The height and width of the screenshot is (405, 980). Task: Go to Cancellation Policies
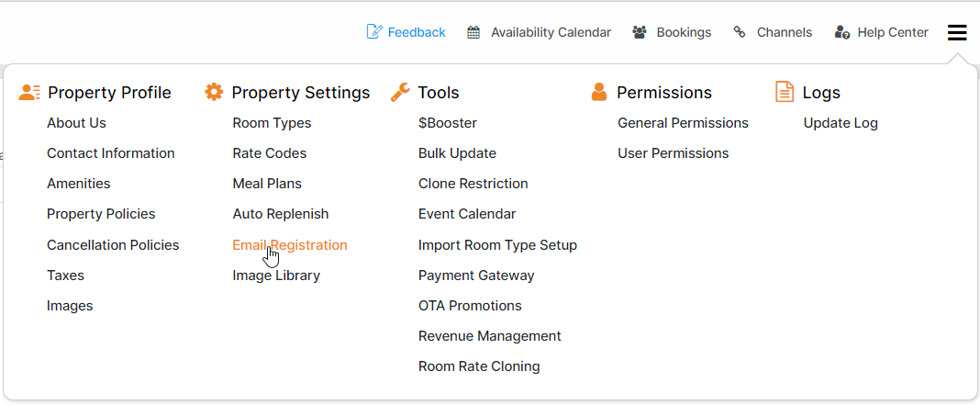pyautogui.click(x=113, y=245)
